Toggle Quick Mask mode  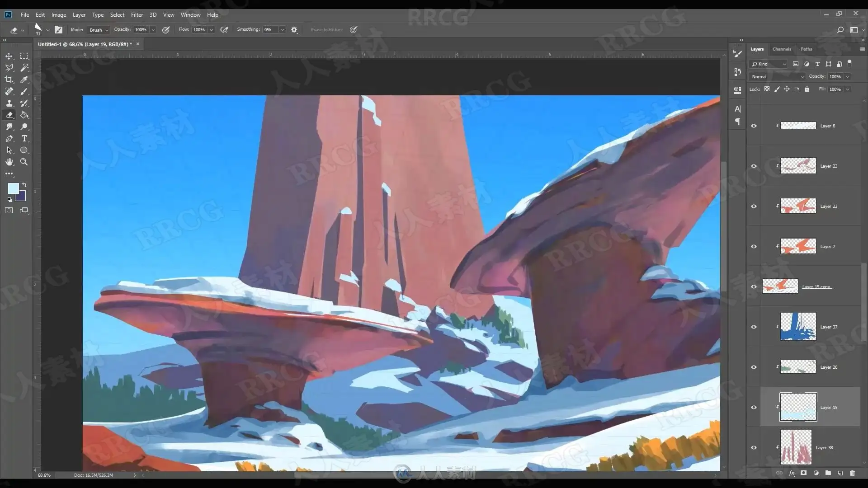9,211
